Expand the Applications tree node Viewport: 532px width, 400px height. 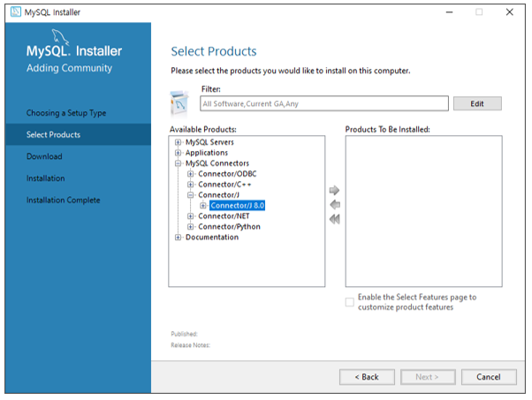pos(178,153)
